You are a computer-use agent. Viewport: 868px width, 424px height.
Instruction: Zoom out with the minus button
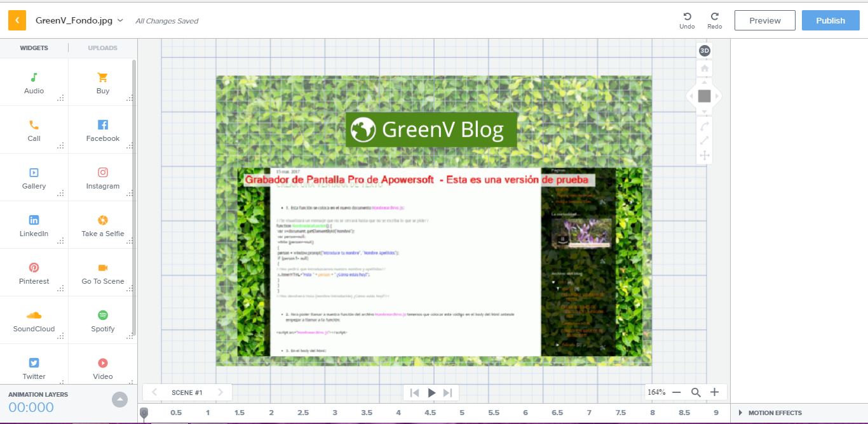(x=676, y=392)
